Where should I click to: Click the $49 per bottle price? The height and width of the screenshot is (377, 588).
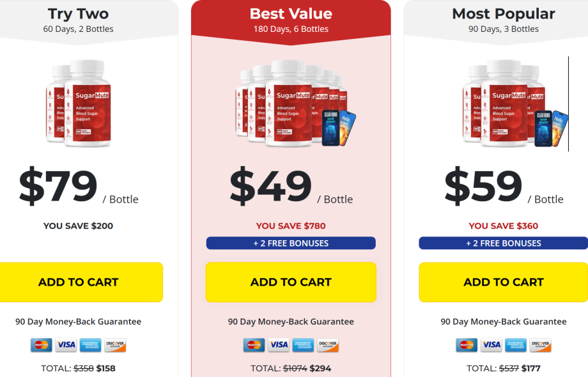271,186
